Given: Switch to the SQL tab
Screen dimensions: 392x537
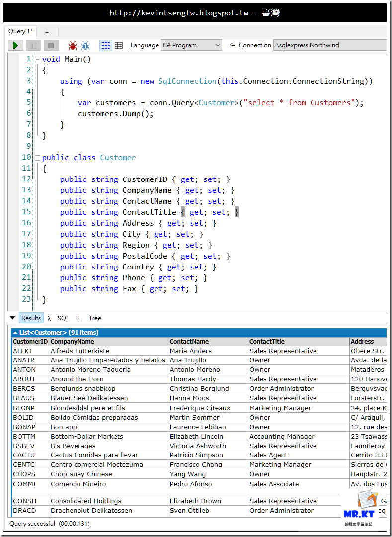Looking at the screenshot, I should 63,318.
